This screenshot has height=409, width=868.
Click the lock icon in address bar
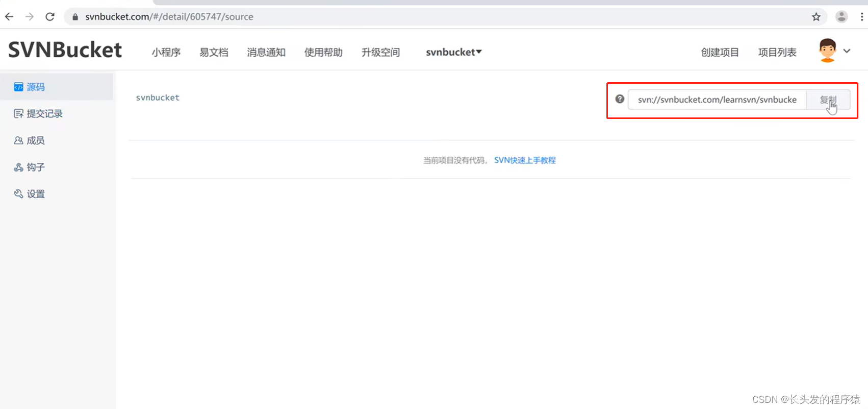(x=75, y=17)
